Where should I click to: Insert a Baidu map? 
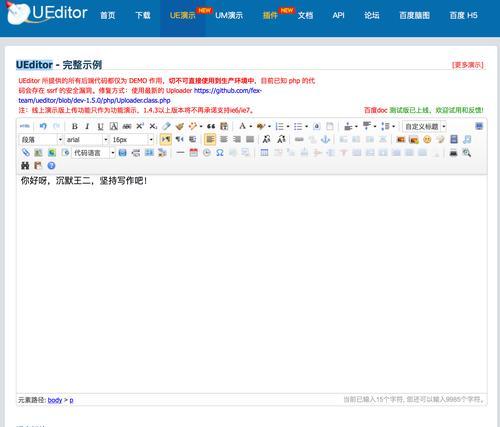38,153
